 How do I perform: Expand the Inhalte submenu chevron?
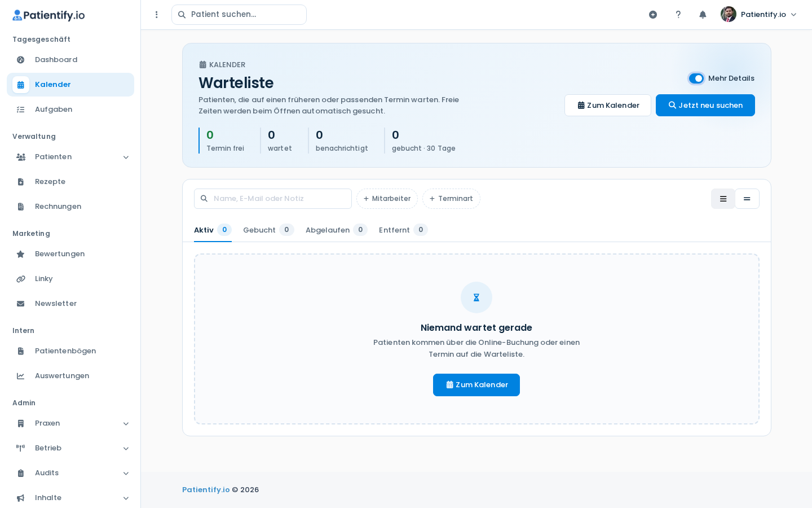click(126, 498)
